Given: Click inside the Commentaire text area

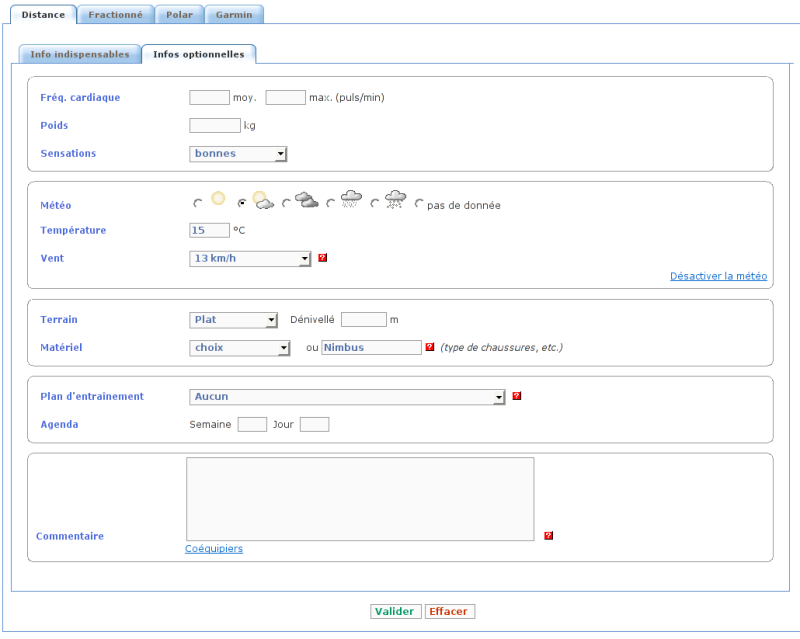Looking at the screenshot, I should tap(360, 499).
